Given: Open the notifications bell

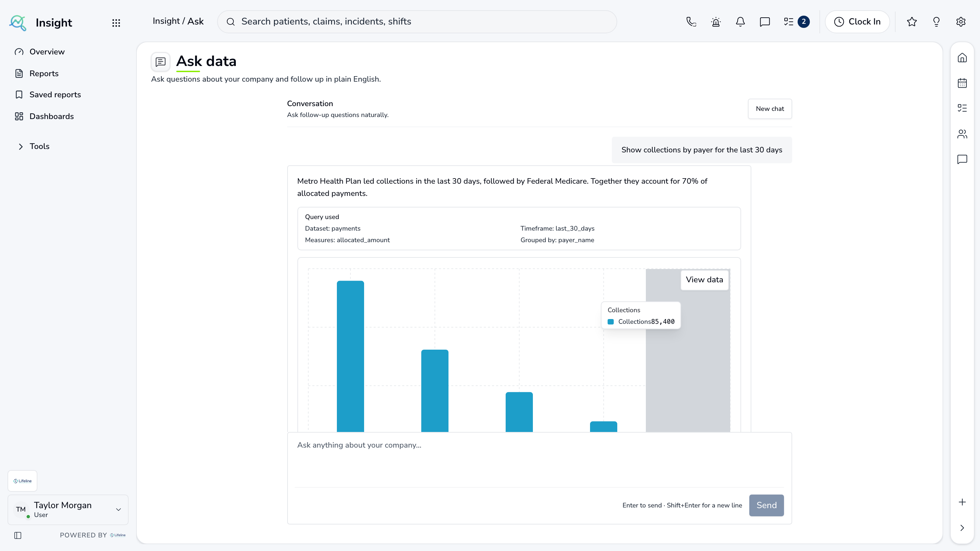Looking at the screenshot, I should click(740, 22).
